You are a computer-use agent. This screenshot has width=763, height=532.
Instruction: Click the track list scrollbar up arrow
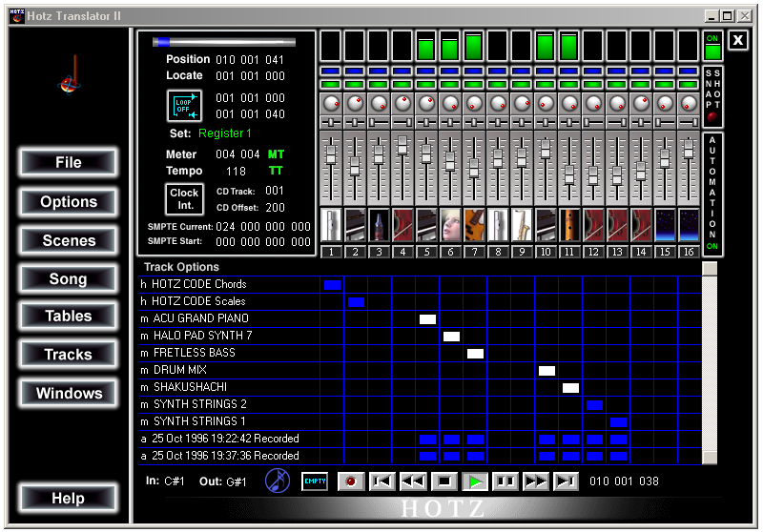[x=710, y=269]
